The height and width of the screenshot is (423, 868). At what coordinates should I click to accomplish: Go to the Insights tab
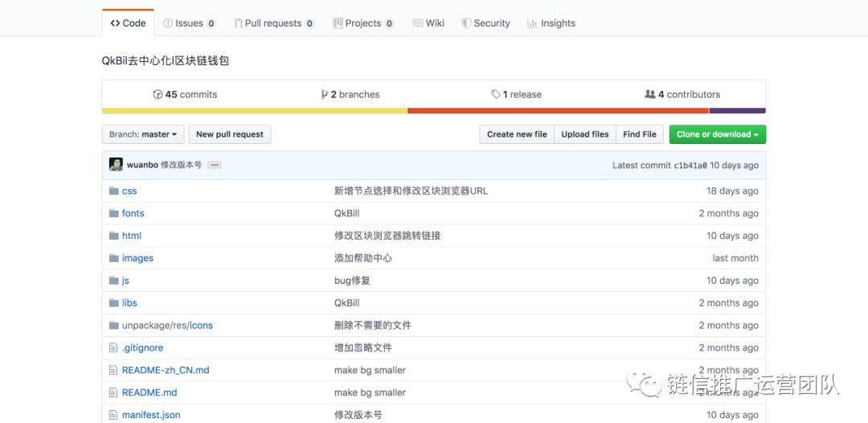551,23
